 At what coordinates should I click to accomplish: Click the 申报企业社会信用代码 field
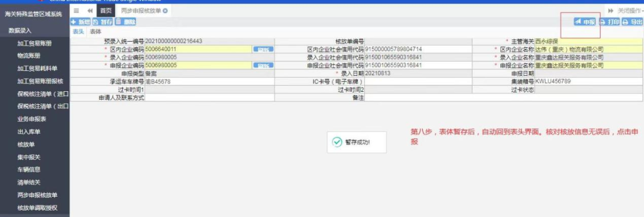[418, 66]
